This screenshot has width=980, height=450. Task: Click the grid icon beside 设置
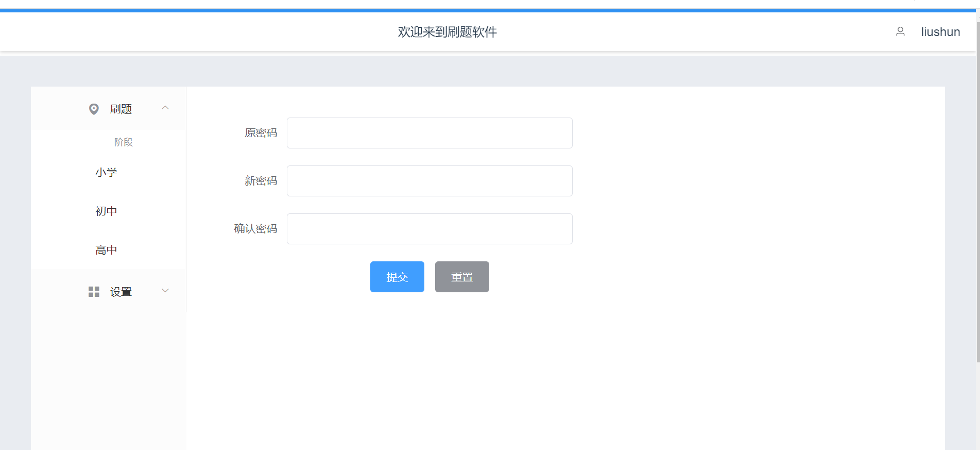[94, 292]
